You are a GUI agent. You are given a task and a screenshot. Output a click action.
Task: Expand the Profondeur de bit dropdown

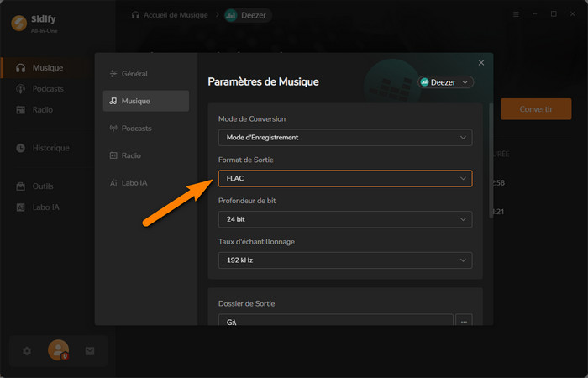click(x=344, y=219)
